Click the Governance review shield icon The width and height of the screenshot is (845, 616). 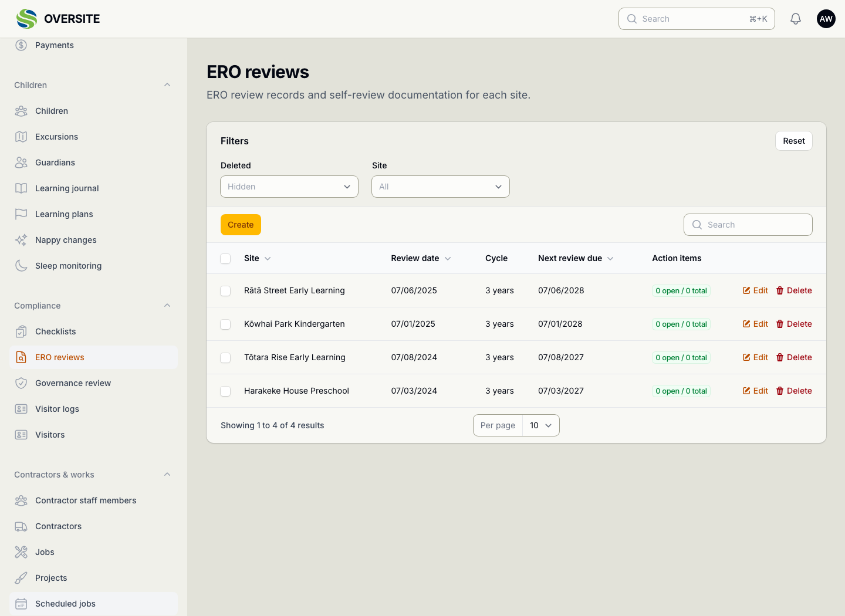(21, 383)
